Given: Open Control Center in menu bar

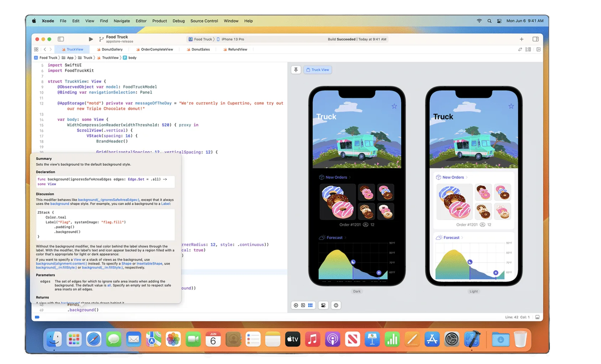Looking at the screenshot, I should click(499, 21).
